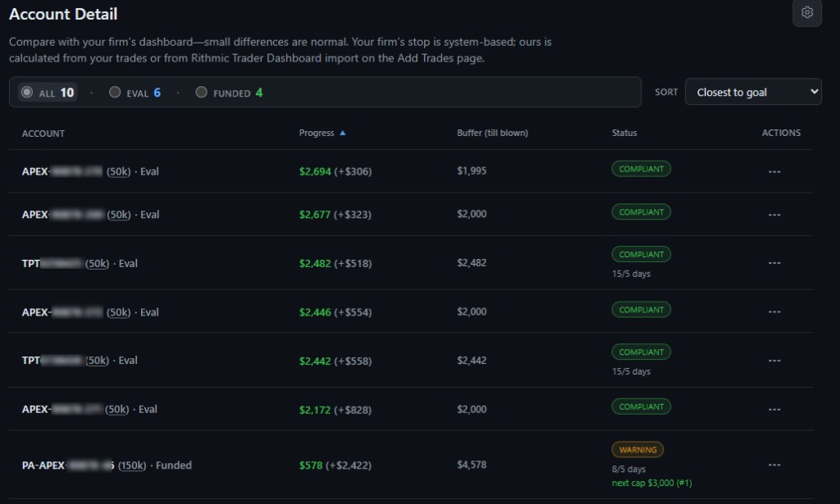Select the FUNDED 4 radio filter
This screenshot has width=840, height=504.
[x=230, y=93]
